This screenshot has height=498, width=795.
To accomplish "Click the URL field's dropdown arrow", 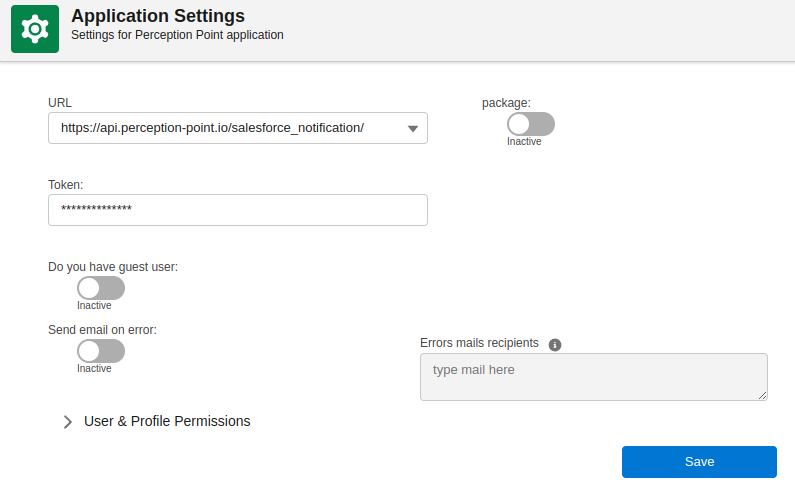I will pyautogui.click(x=413, y=128).
